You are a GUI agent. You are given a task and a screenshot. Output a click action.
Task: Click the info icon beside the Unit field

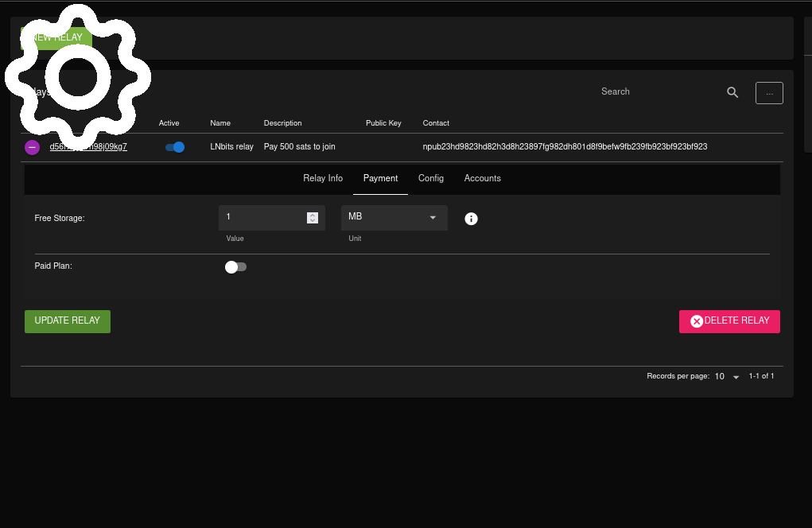(x=471, y=219)
